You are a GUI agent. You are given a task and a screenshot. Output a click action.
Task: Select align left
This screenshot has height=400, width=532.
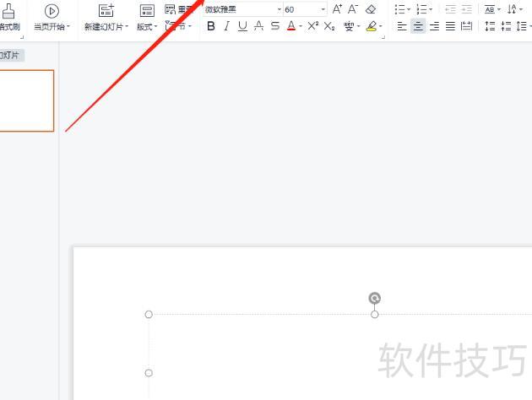click(x=402, y=26)
